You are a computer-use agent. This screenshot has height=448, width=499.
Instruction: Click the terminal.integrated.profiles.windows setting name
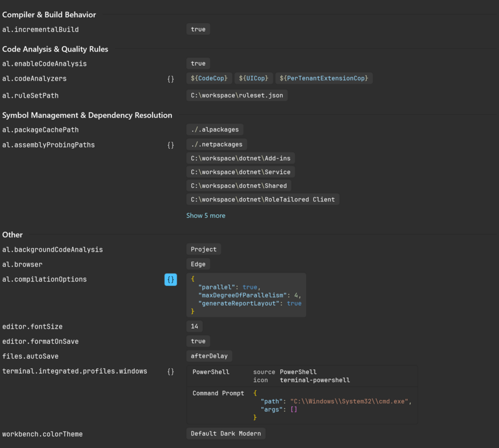coord(74,371)
